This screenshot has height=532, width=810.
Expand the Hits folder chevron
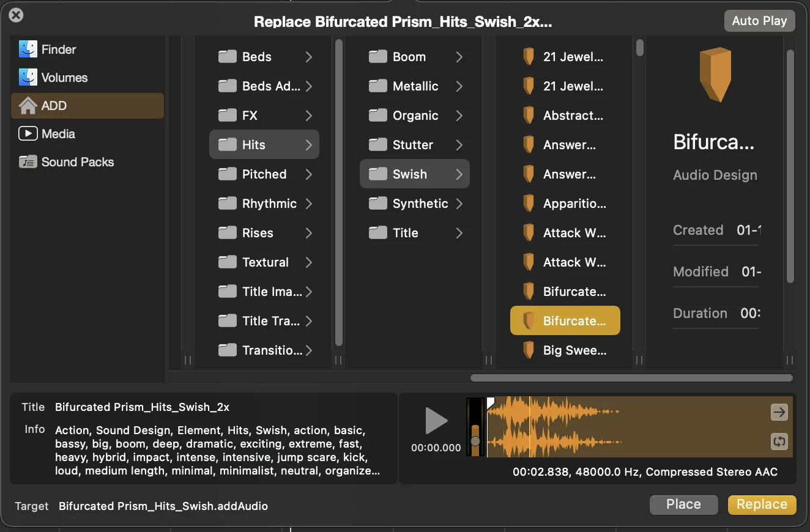(x=309, y=145)
